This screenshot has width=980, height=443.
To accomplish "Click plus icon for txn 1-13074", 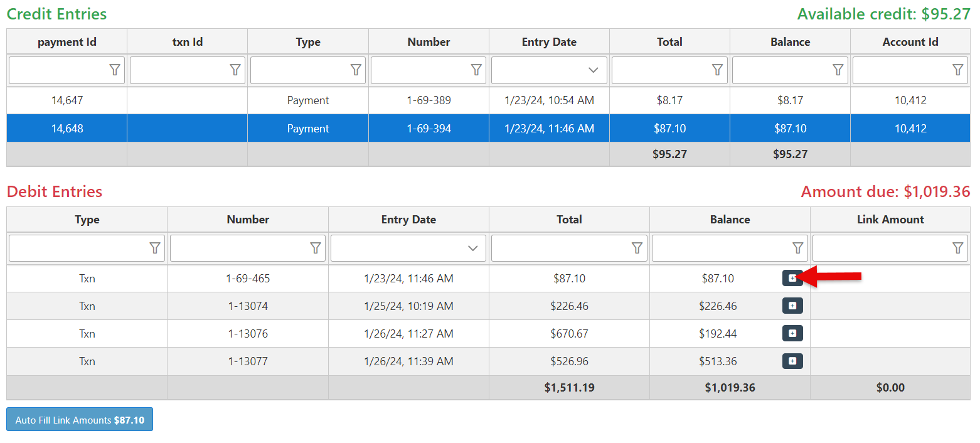I will [x=792, y=306].
